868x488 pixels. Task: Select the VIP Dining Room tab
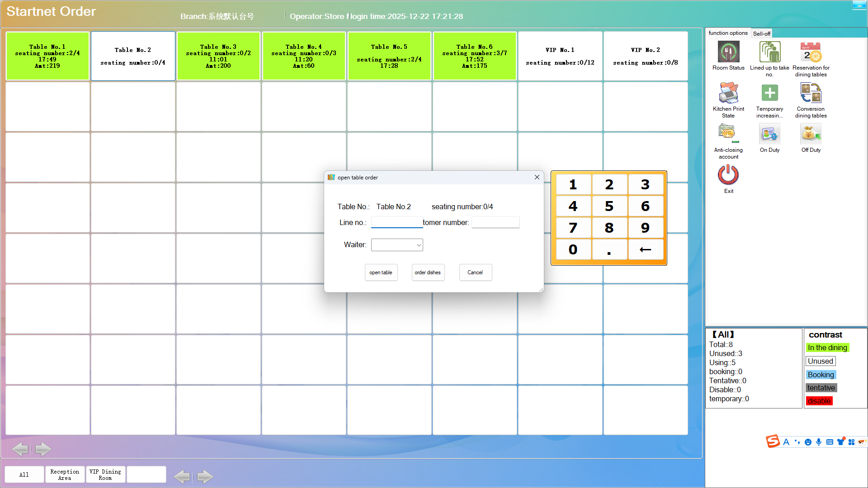[105, 474]
